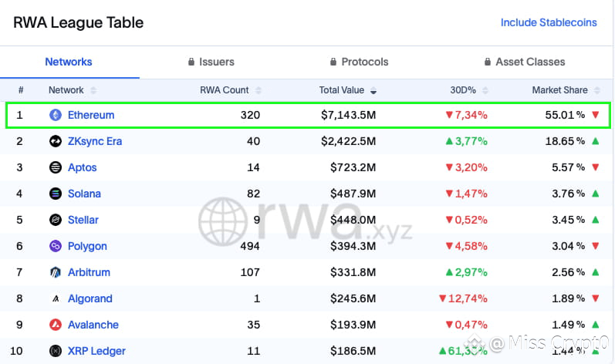Click the $193.9M total value cell

point(353,325)
